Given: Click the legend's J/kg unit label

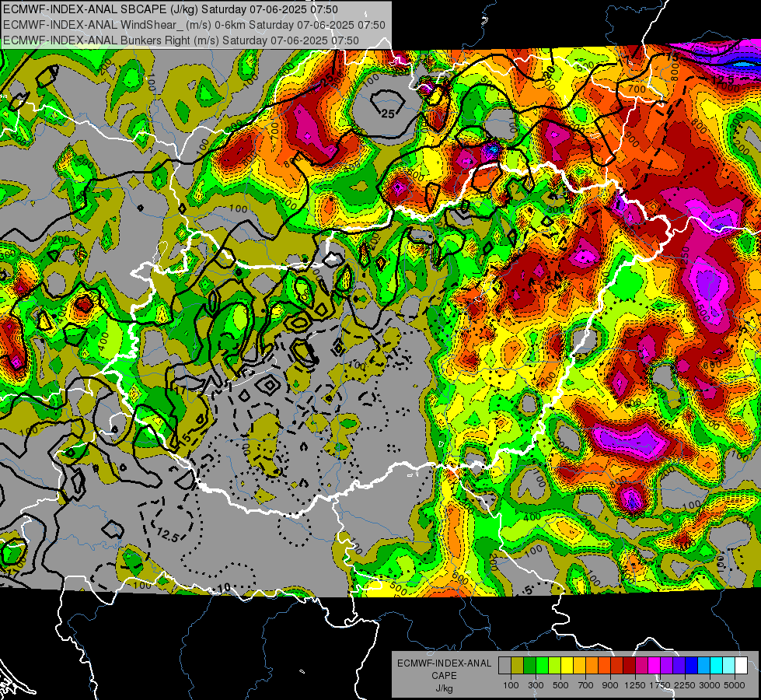Looking at the screenshot, I should click(x=444, y=688).
